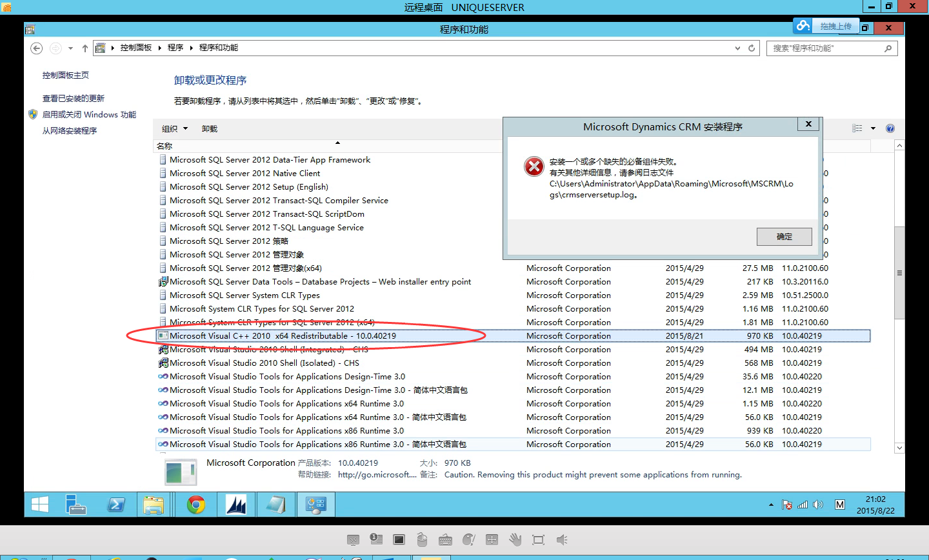The height and width of the screenshot is (560, 929).
Task: Open recent locations dropdown arrow
Action: click(x=70, y=48)
